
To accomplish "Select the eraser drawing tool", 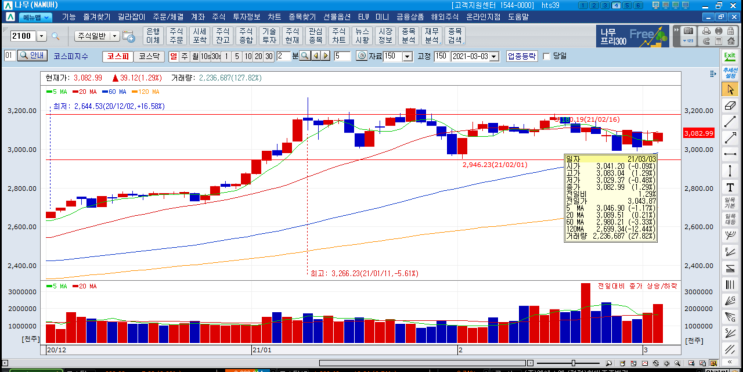I will pyautogui.click(x=729, y=105).
